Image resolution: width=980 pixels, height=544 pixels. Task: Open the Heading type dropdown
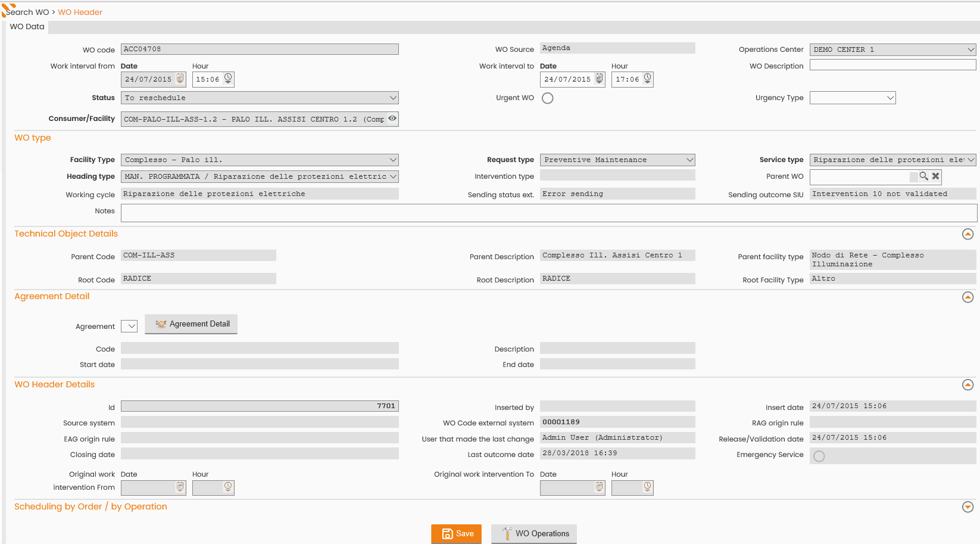coord(260,176)
